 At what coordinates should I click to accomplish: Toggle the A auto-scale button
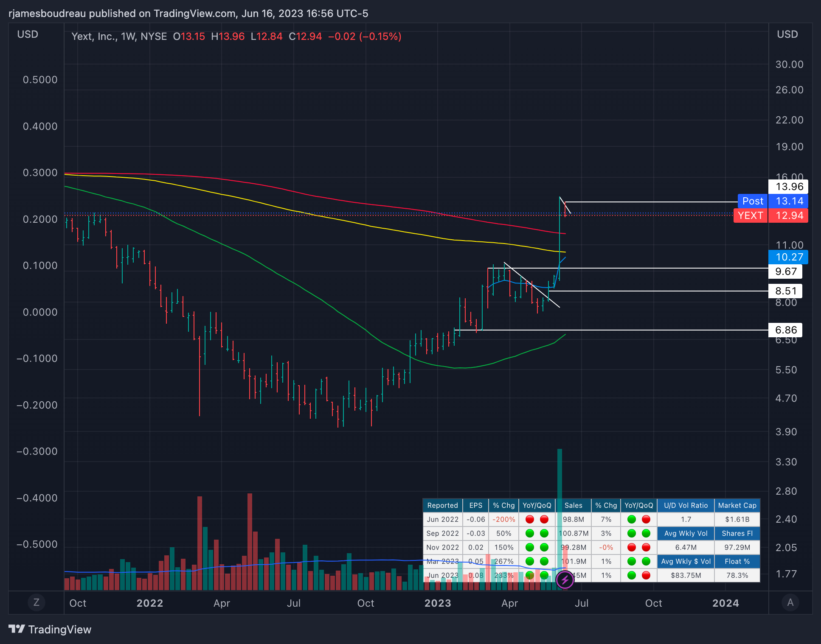tap(790, 602)
